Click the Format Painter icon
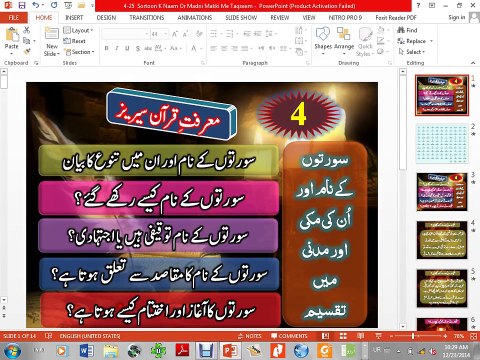The width and height of the screenshot is (480, 360). point(27,51)
